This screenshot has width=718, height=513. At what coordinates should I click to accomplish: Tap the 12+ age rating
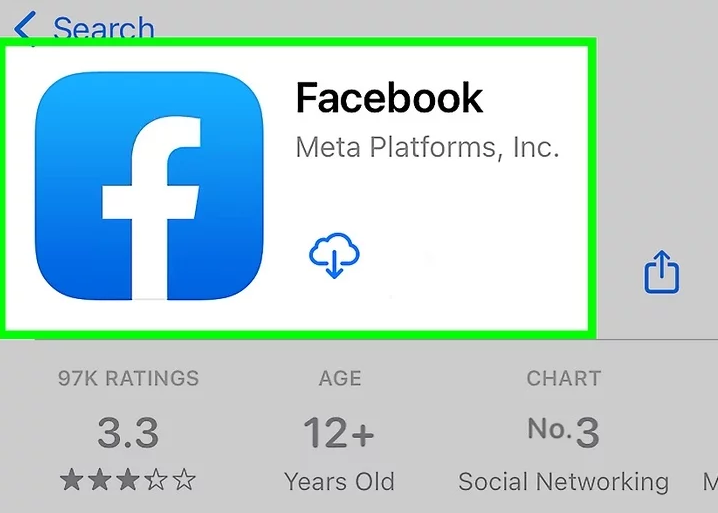339,433
